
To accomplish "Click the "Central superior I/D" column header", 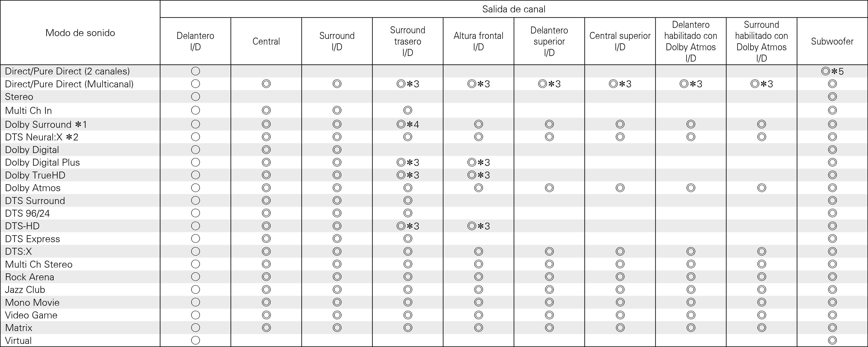I will click(x=620, y=41).
